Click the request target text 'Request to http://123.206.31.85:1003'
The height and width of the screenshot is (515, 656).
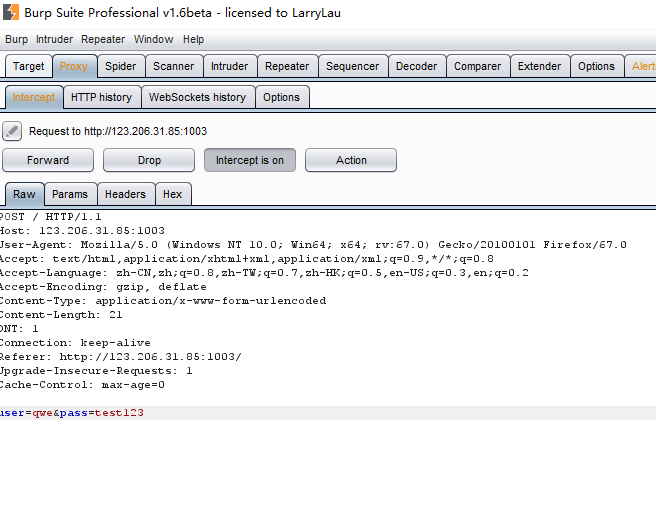click(x=118, y=131)
